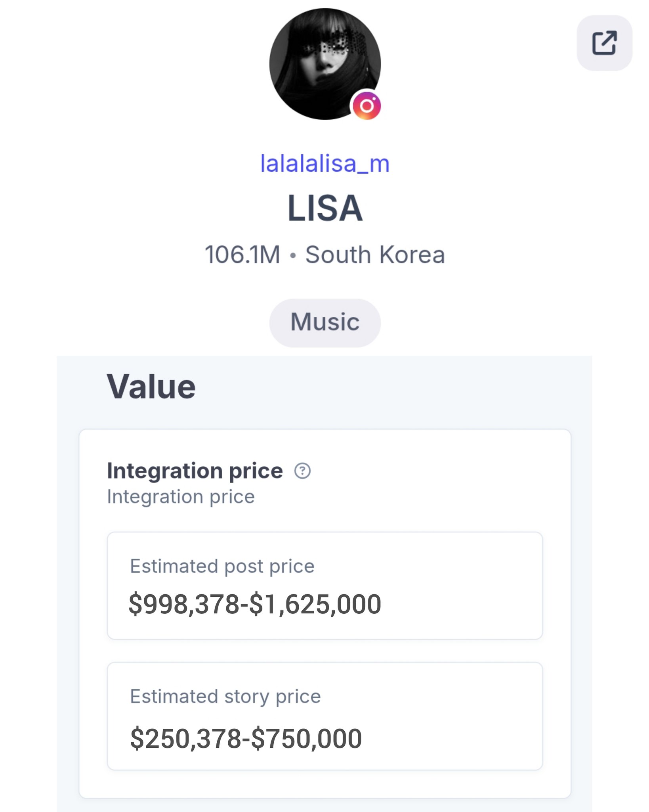Open the external link share icon
The height and width of the screenshot is (812, 649).
[604, 43]
